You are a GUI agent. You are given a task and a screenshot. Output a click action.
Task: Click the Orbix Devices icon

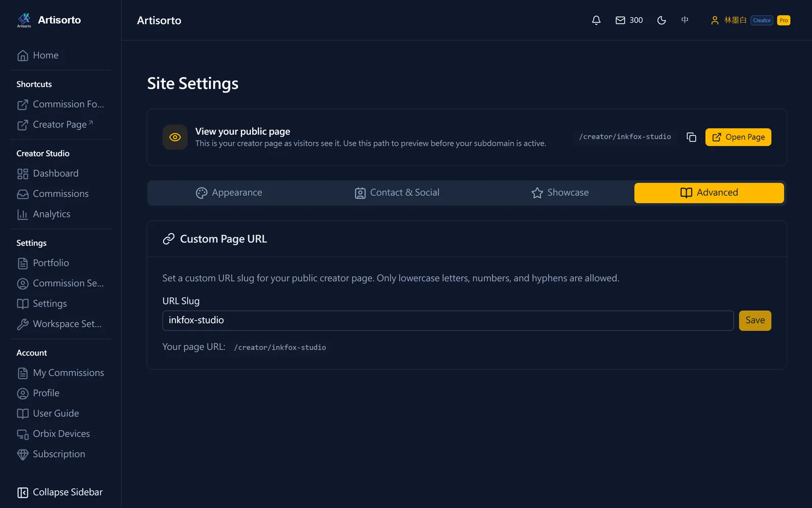[23, 434]
